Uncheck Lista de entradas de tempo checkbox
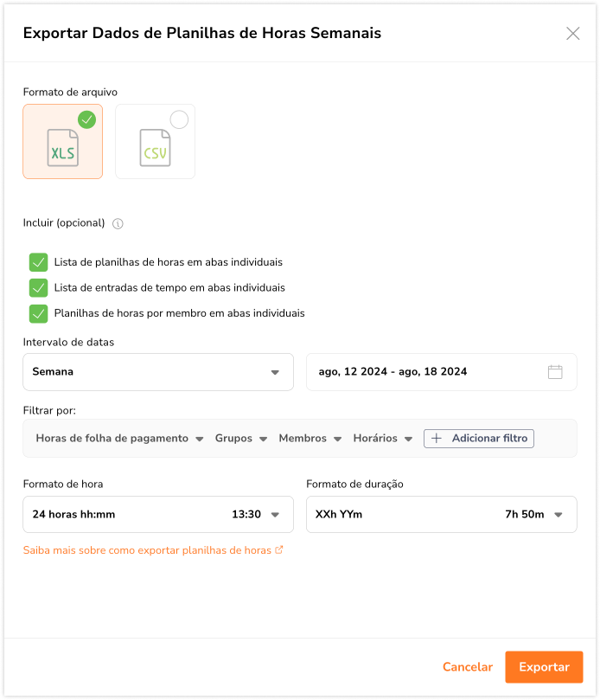This screenshot has height=700, width=600. click(38, 287)
